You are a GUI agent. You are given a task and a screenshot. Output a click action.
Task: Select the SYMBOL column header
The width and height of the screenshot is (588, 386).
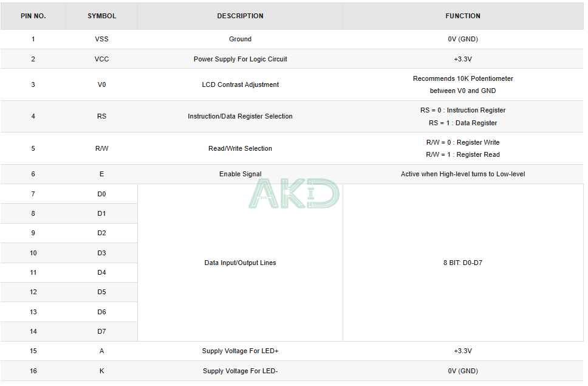coord(102,16)
